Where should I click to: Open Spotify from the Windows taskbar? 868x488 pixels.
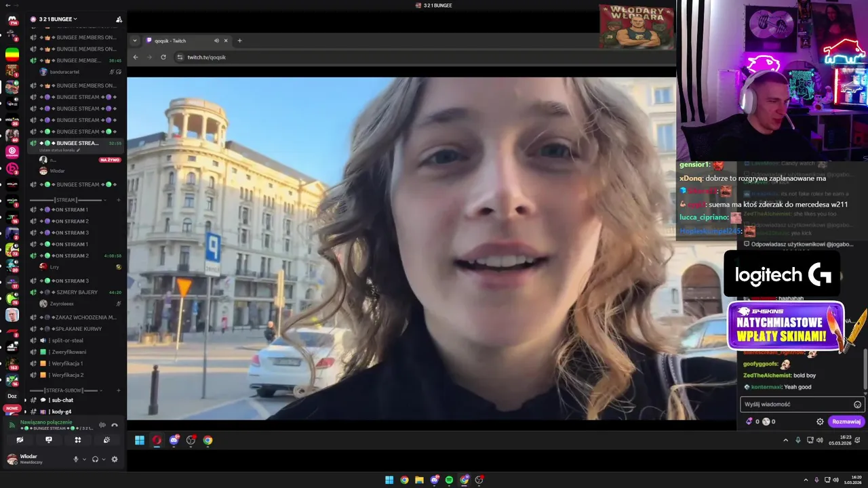pos(449,480)
